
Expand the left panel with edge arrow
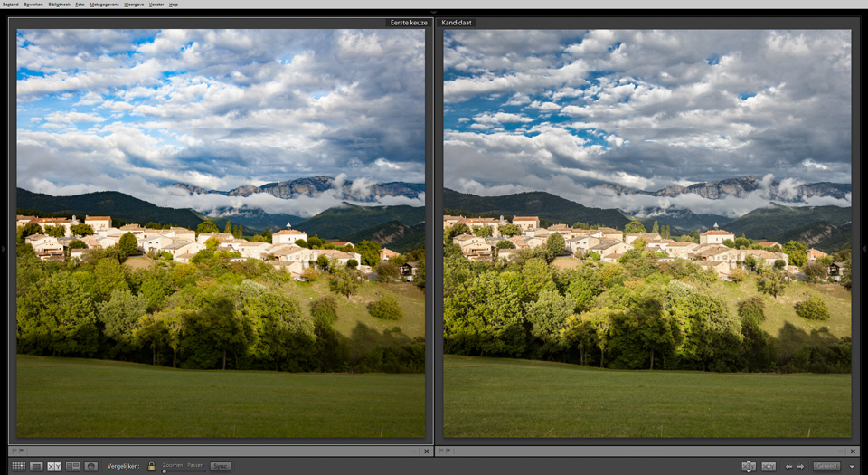coord(4,235)
